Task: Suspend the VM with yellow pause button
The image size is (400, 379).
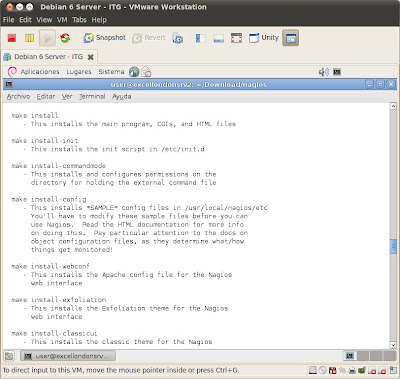Action: (29, 38)
